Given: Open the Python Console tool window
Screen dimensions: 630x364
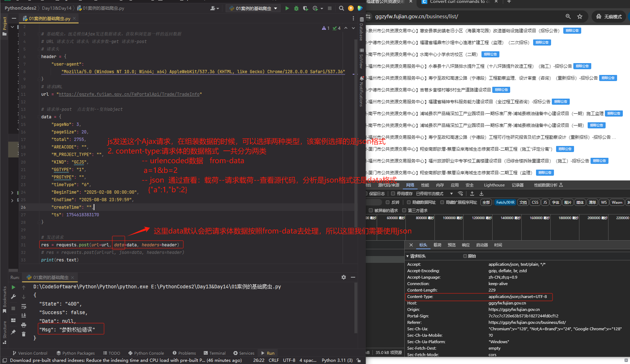Looking at the screenshot, I should pos(146,353).
